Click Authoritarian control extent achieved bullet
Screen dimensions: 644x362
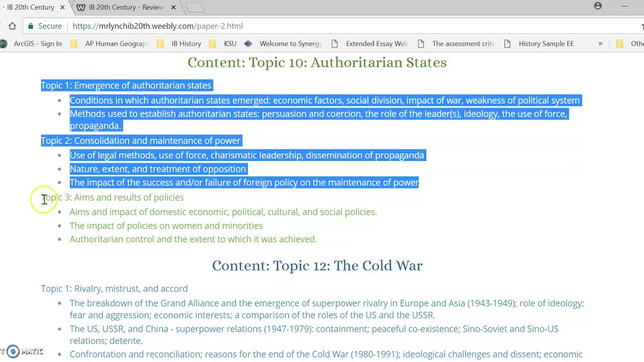tap(193, 239)
